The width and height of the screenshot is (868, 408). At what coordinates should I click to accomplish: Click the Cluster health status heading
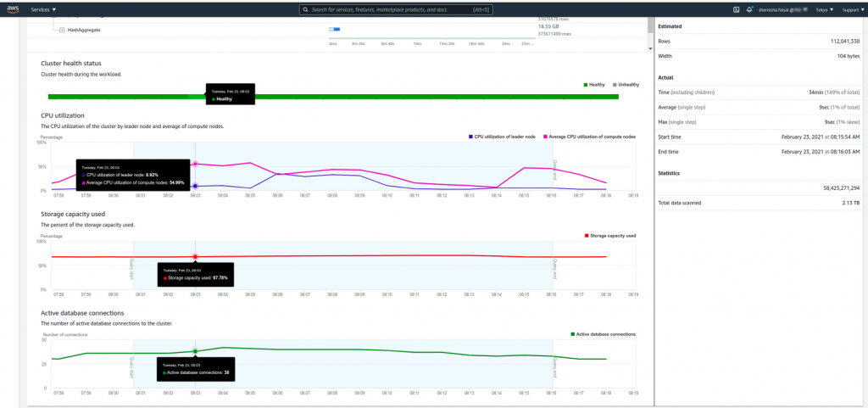click(x=71, y=63)
